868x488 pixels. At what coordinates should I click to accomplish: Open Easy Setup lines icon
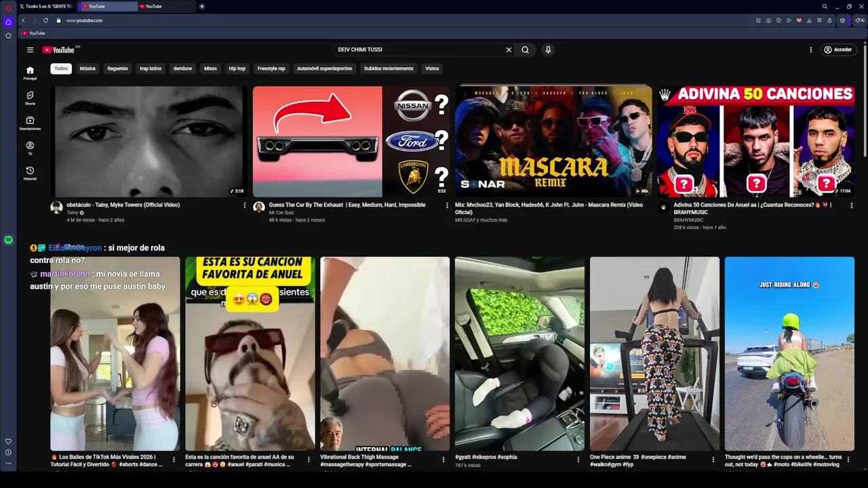coord(819,20)
